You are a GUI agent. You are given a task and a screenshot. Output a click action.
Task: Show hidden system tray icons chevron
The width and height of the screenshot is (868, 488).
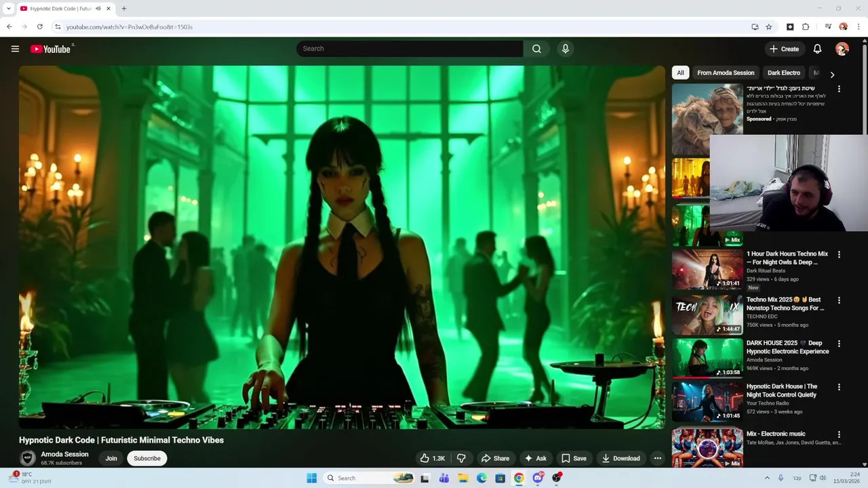(x=767, y=478)
